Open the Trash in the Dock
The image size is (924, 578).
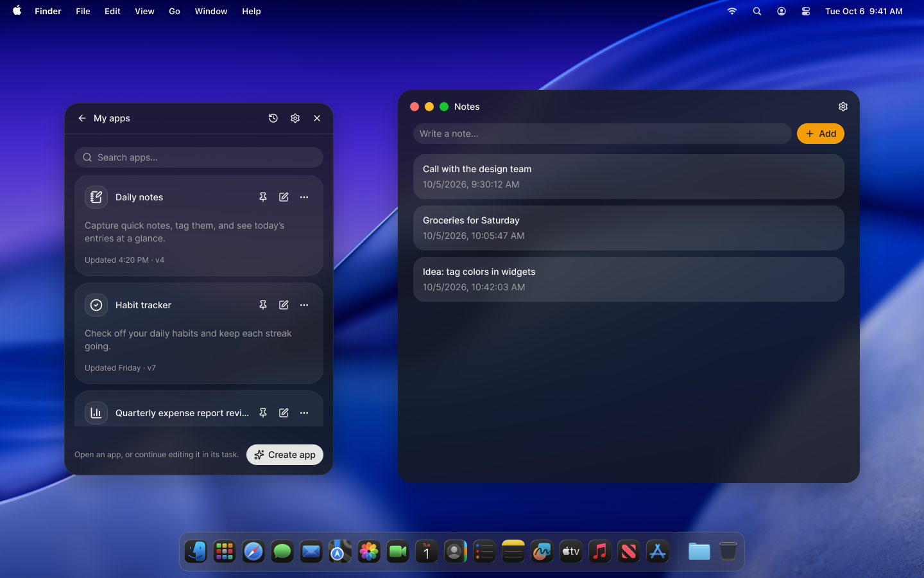point(728,552)
